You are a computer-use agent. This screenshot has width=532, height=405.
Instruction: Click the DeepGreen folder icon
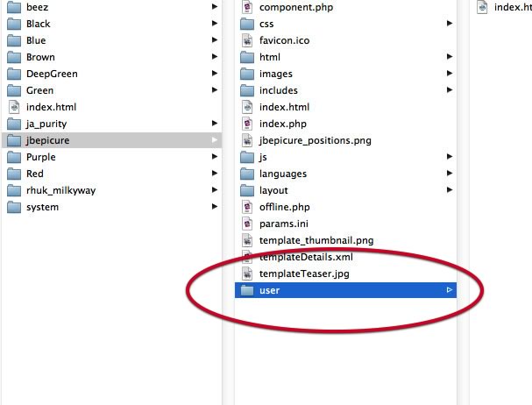[x=14, y=74]
